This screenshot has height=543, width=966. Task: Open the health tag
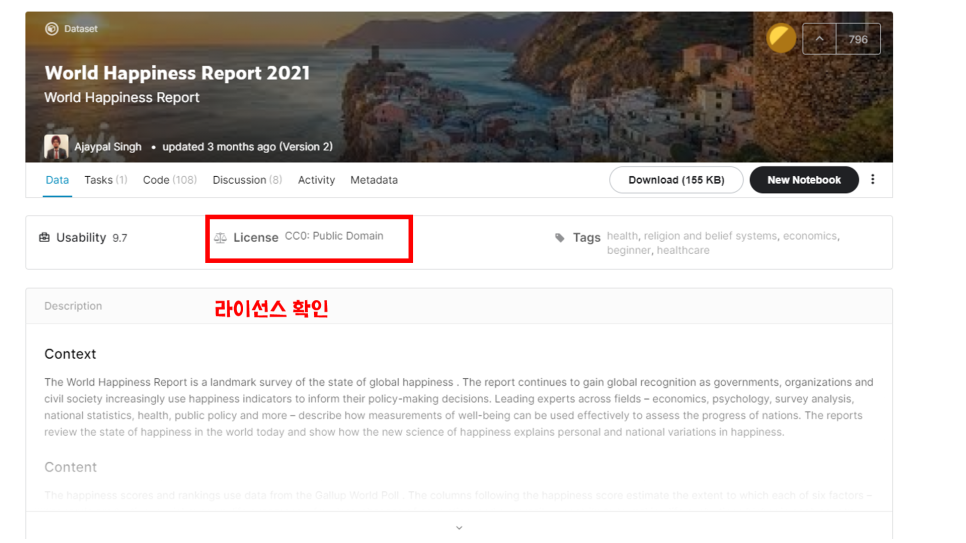pyautogui.click(x=622, y=236)
